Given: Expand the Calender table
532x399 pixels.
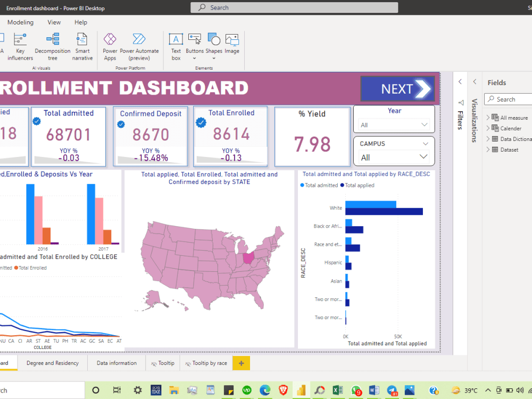Looking at the screenshot, I should click(x=488, y=128).
